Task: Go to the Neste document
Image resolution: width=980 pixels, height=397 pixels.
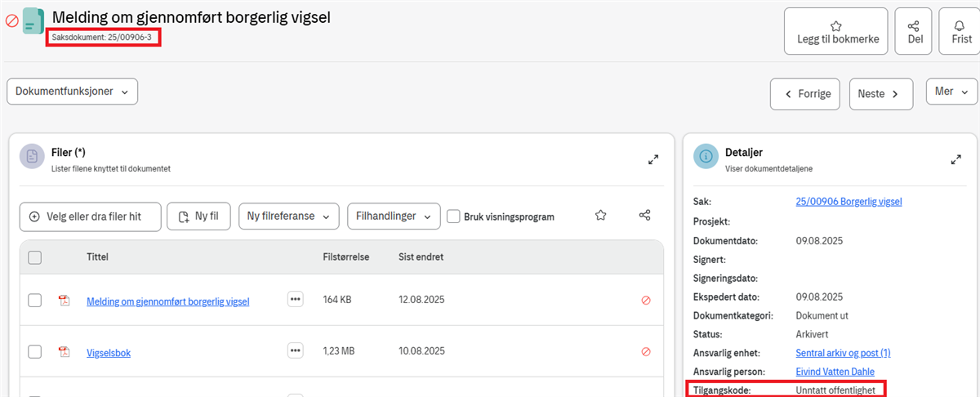Action: (x=880, y=94)
